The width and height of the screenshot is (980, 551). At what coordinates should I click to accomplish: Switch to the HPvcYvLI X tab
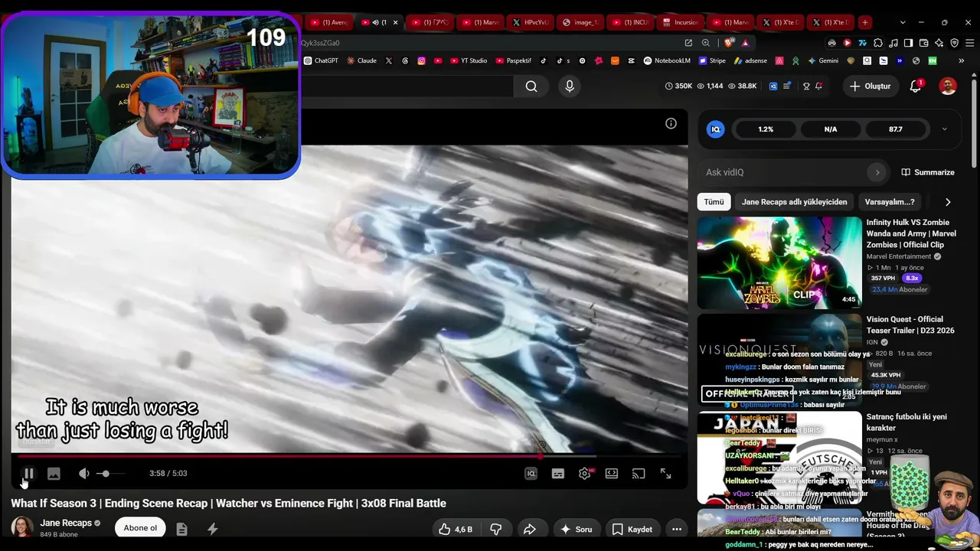(531, 22)
